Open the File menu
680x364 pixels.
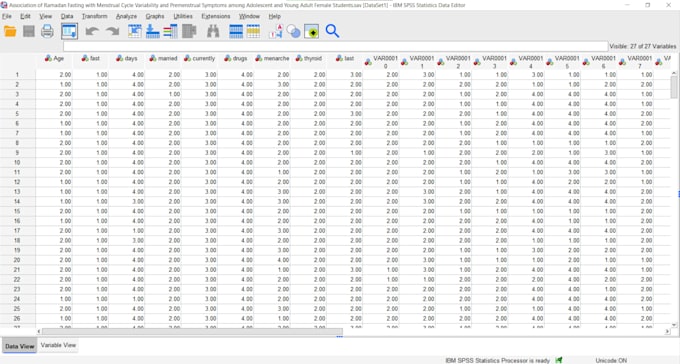(7, 16)
